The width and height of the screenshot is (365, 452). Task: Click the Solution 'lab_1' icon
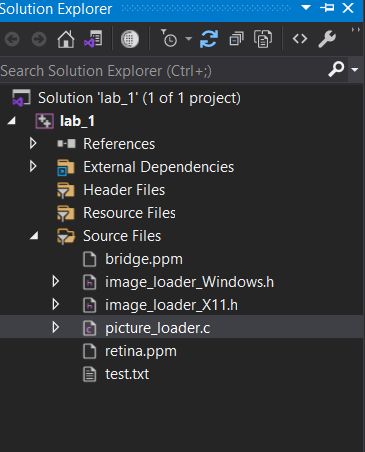click(21, 98)
